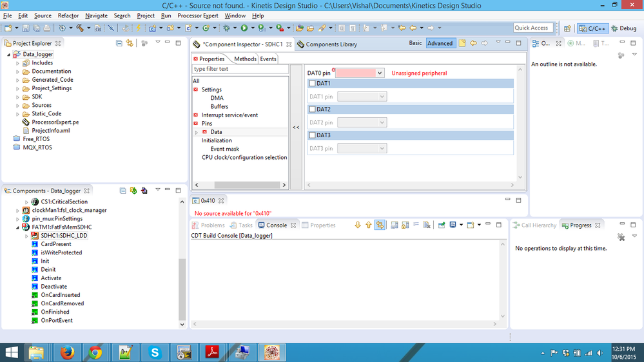Collapse the FATM1:FatFsMemSDHC component
Screen dimensions: 644x362
(x=17, y=227)
